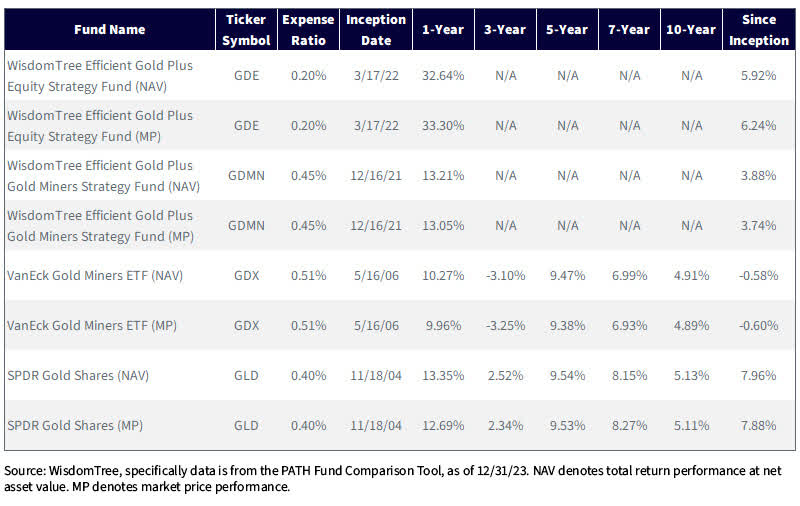Click the 4.91% 10-Year return cell

[692, 275]
